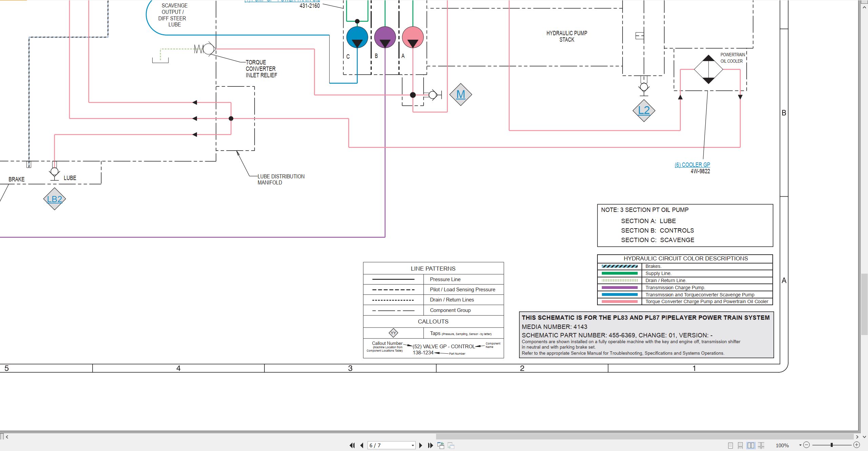Click the 100% zoom level value

782,445
